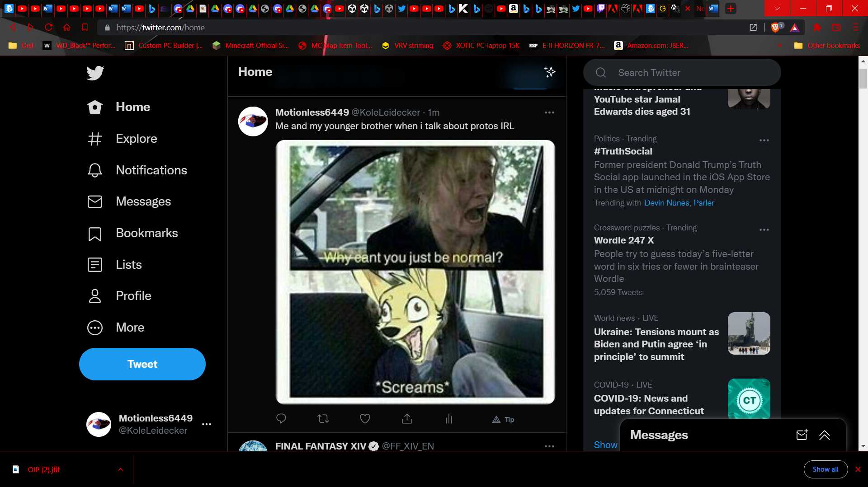Open account menu dots next to Motionless6449
The height and width of the screenshot is (487, 868).
(x=207, y=424)
